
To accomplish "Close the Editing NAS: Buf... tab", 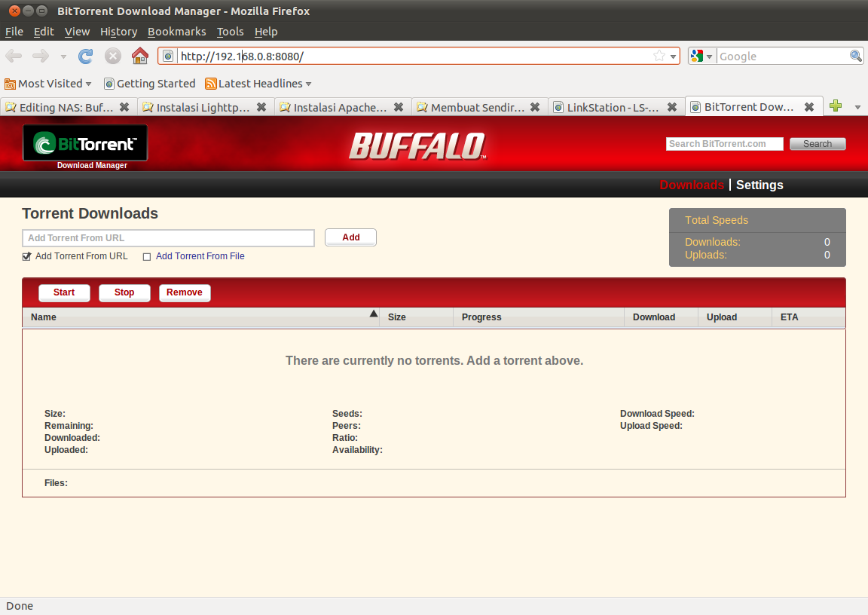I will coord(124,107).
